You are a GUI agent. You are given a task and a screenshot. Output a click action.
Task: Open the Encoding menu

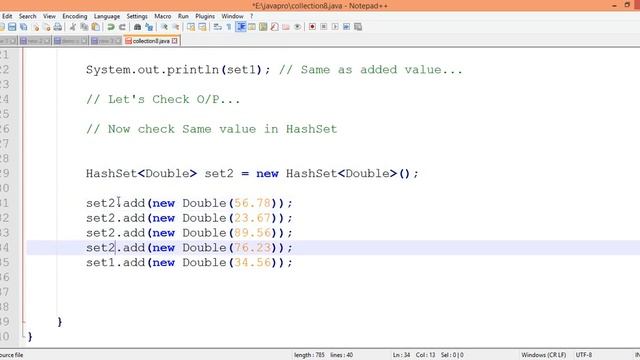click(75, 16)
